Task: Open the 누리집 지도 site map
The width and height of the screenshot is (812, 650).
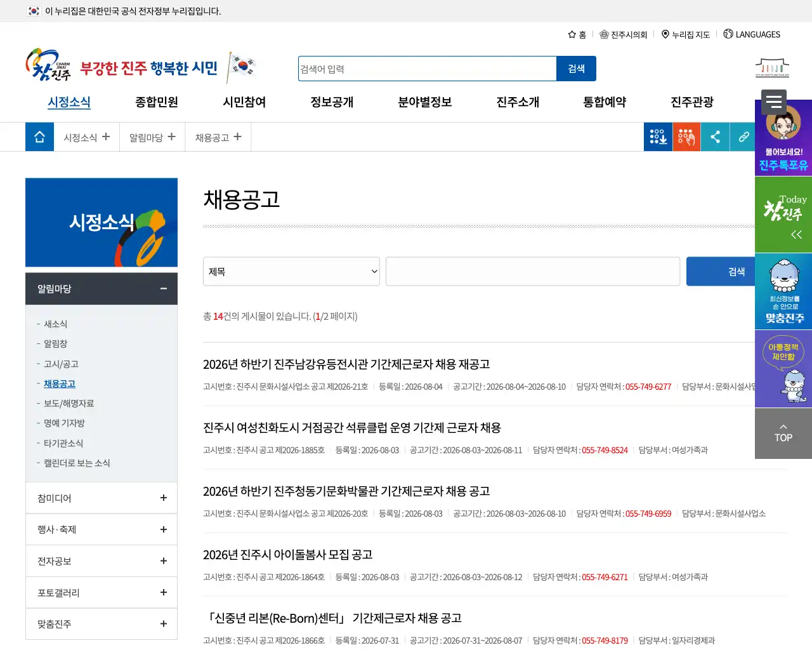Action: click(685, 34)
